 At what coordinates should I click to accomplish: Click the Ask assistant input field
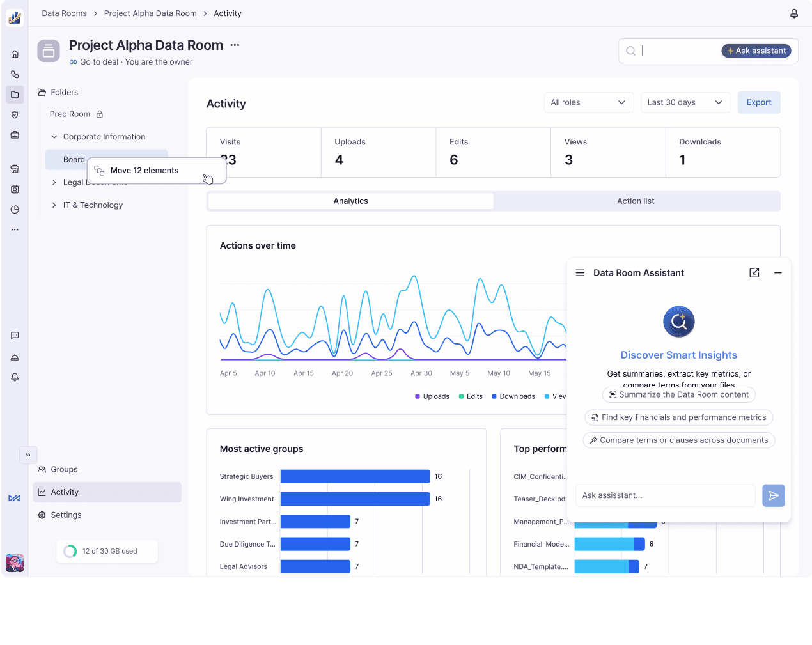666,495
